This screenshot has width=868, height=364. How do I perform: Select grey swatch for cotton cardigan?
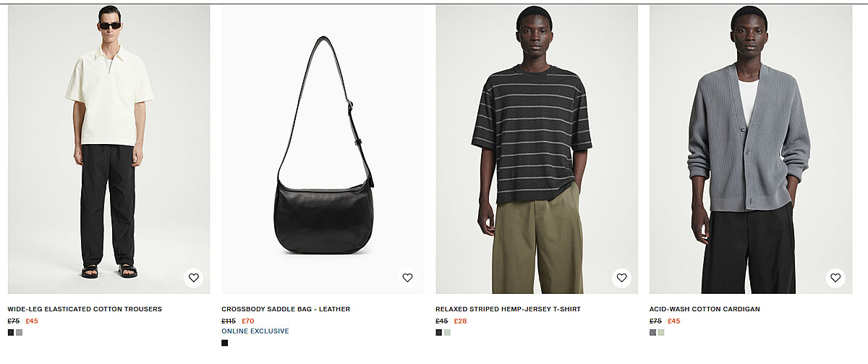[653, 332]
